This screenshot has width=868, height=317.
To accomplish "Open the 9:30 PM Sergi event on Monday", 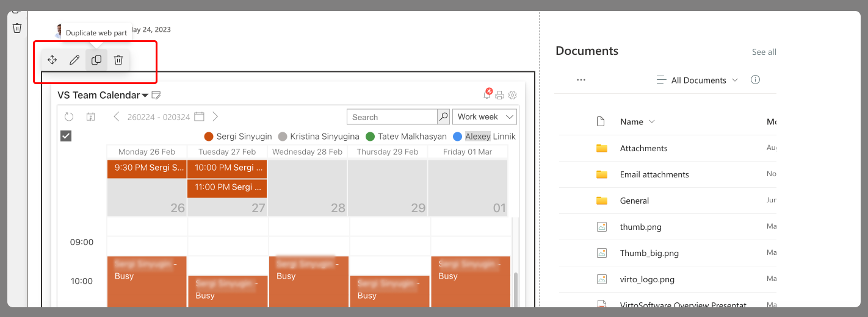I will (147, 169).
